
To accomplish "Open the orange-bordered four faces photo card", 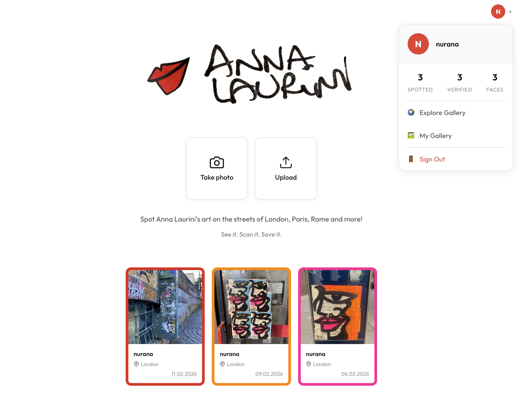I will click(251, 326).
